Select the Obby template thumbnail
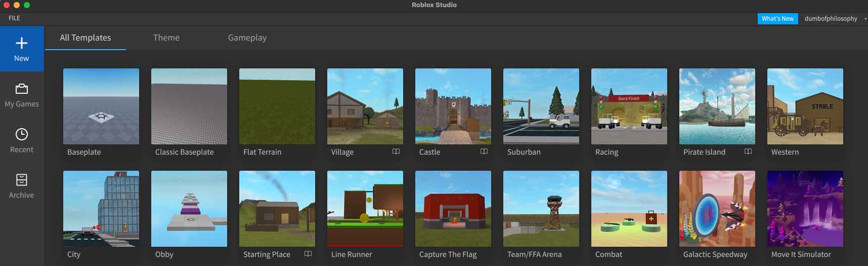The height and width of the screenshot is (266, 868). click(x=189, y=209)
